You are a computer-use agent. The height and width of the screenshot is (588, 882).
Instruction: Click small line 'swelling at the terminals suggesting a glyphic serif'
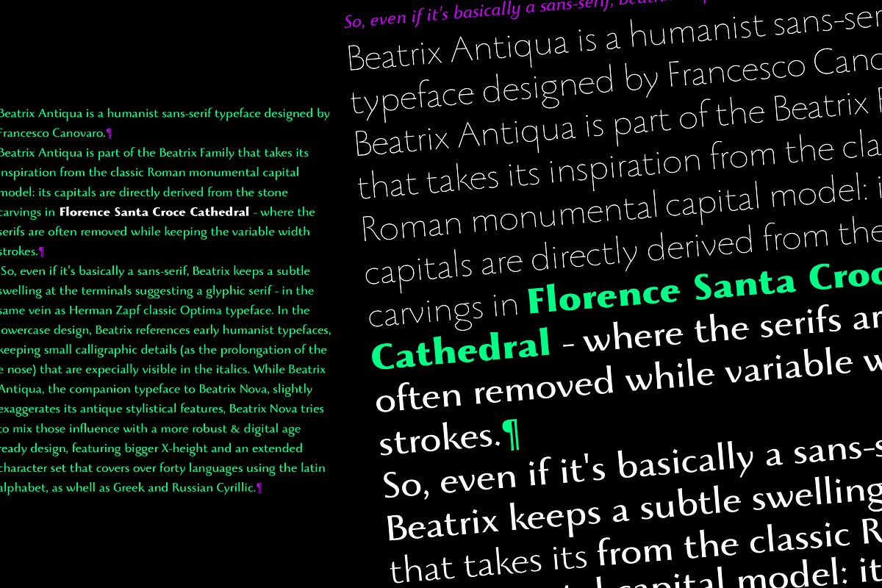click(x=157, y=291)
